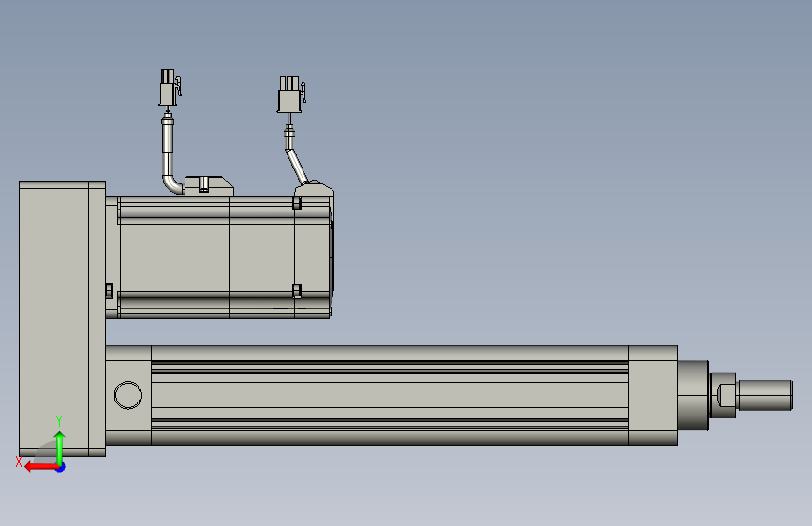The width and height of the screenshot is (812, 526).
Task: Select the right cable connector plug
Action: pos(291,94)
